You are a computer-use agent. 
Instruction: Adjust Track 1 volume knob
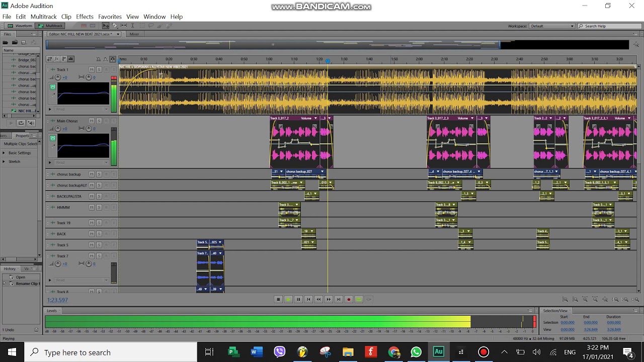[58, 77]
